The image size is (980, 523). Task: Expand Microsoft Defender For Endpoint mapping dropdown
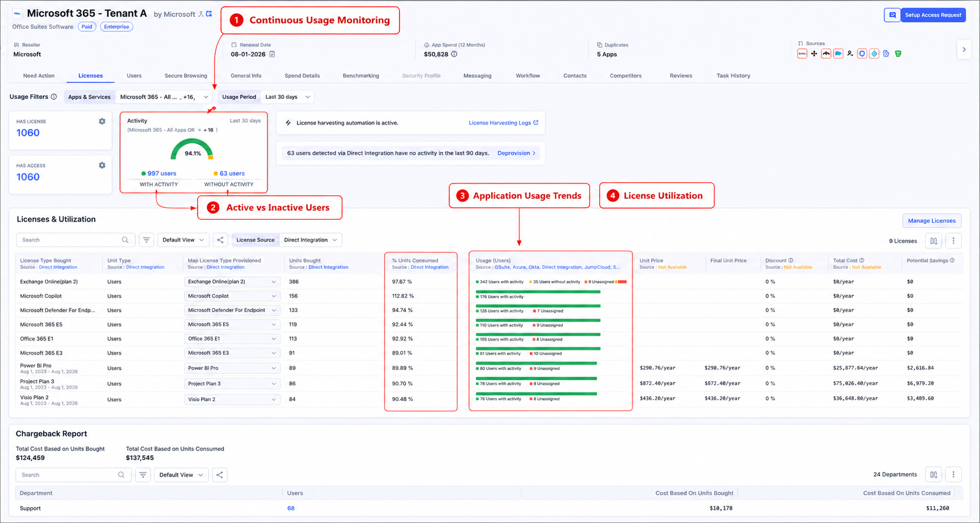(232, 310)
